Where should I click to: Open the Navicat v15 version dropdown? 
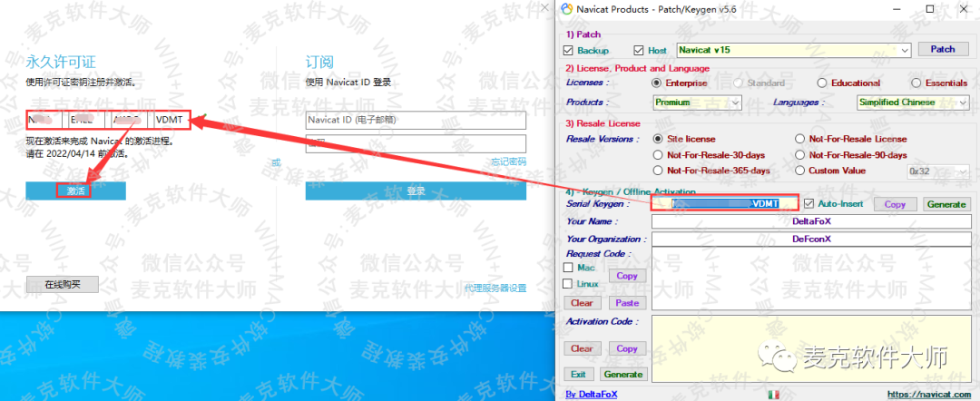point(793,51)
